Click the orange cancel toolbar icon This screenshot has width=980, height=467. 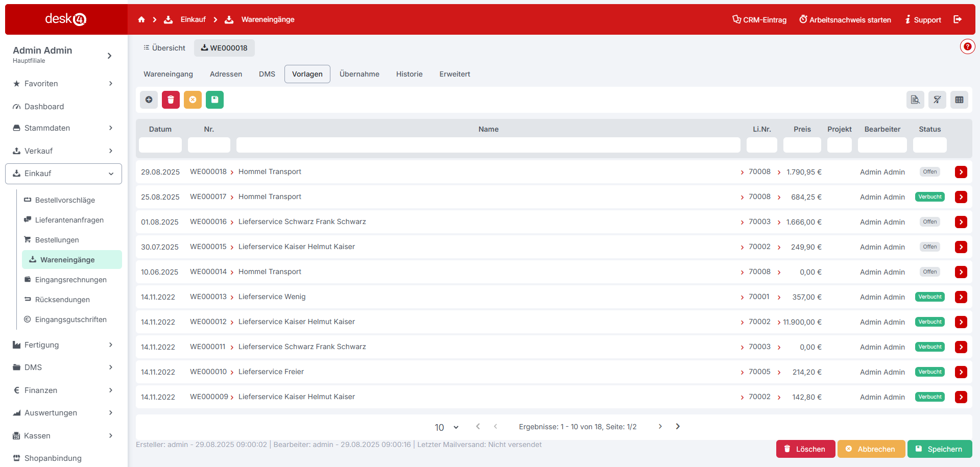[193, 100]
